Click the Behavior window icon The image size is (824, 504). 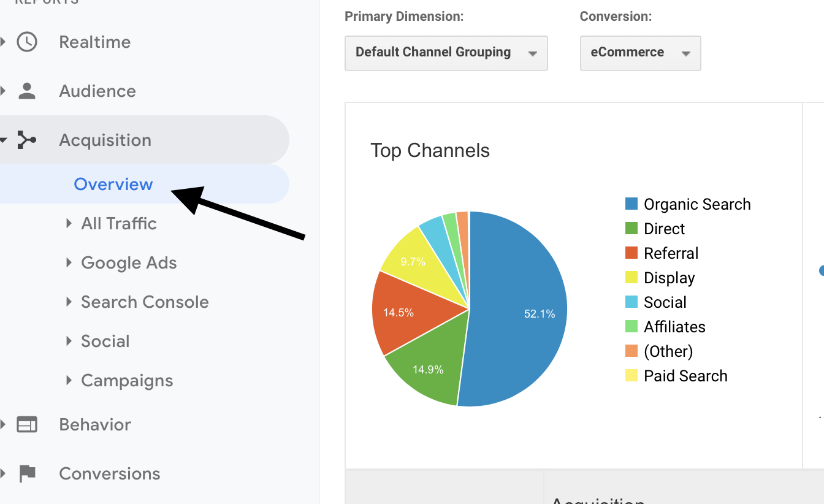27,424
